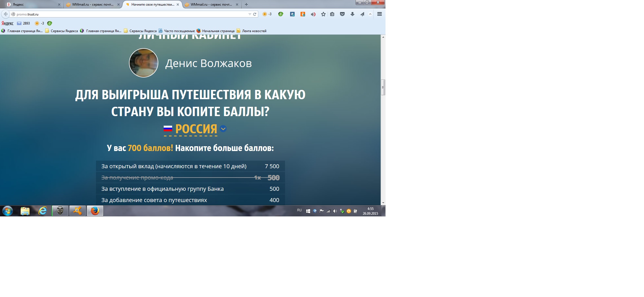The image size is (644, 297).
Task: Open the Downloads arrow icon
Action: [352, 14]
